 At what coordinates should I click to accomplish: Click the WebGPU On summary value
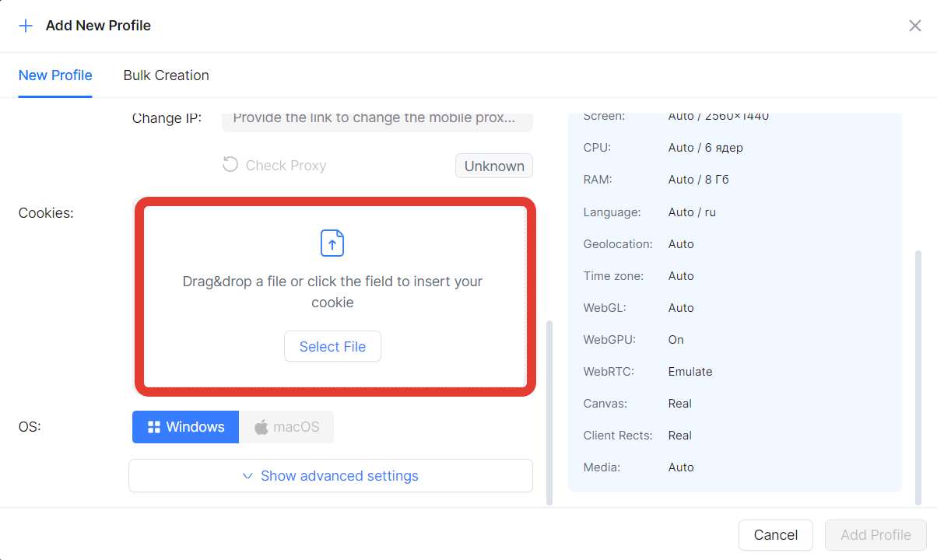[x=676, y=340]
